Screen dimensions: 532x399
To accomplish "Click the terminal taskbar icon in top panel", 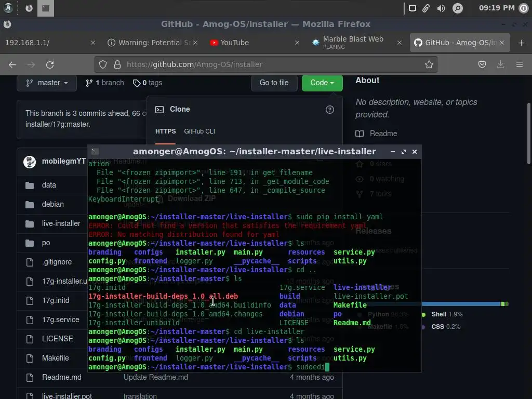I will tap(46, 8).
